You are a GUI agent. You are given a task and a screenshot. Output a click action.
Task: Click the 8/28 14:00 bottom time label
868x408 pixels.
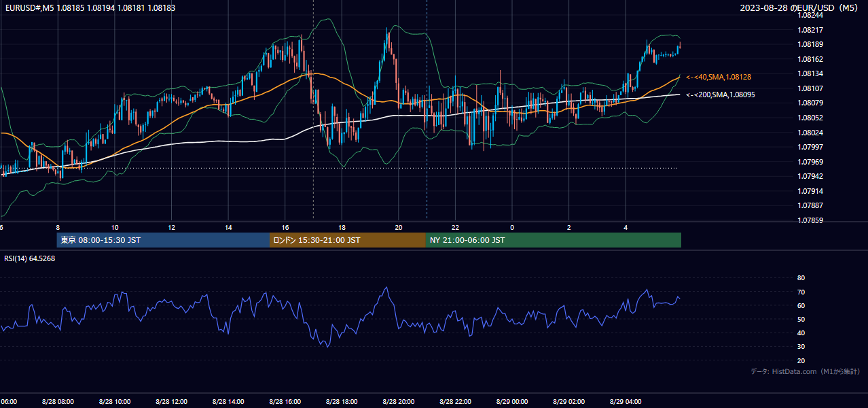228,402
